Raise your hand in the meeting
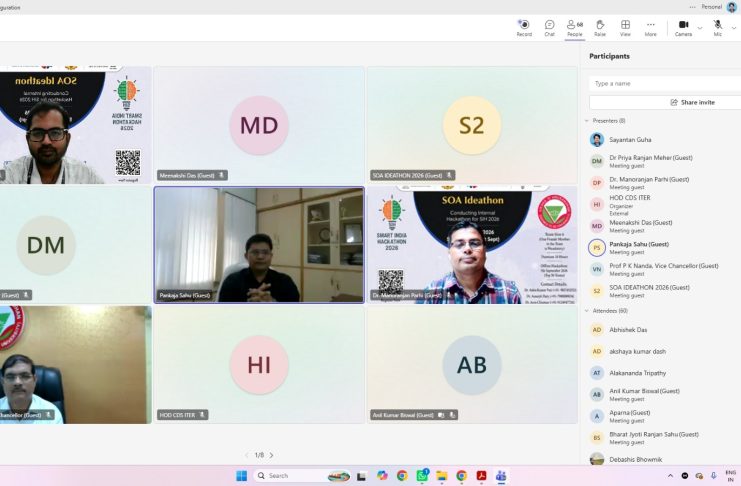Viewport: 741px width, 486px height. point(600,28)
